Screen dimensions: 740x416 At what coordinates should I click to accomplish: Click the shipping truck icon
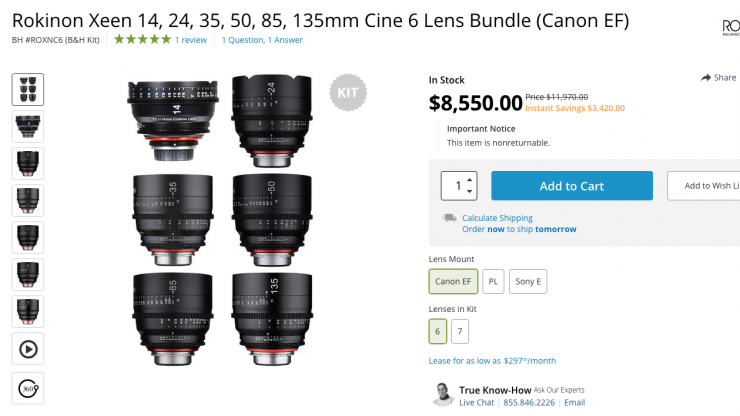click(x=450, y=218)
